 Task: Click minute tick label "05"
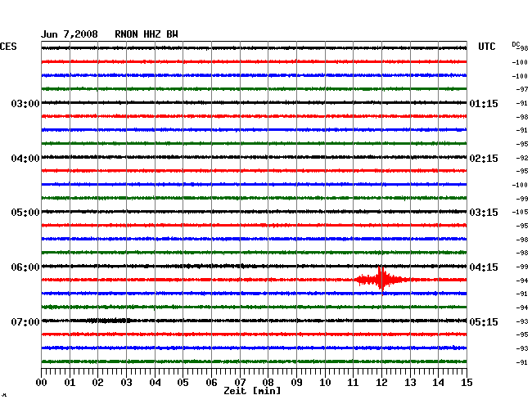click(183, 382)
